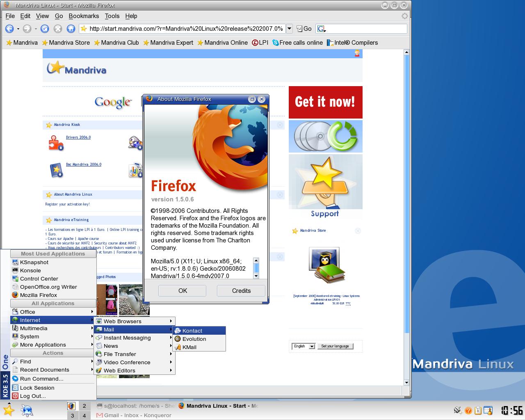
Task: Launch KMail from the Mail submenu
Action: pyautogui.click(x=199, y=347)
